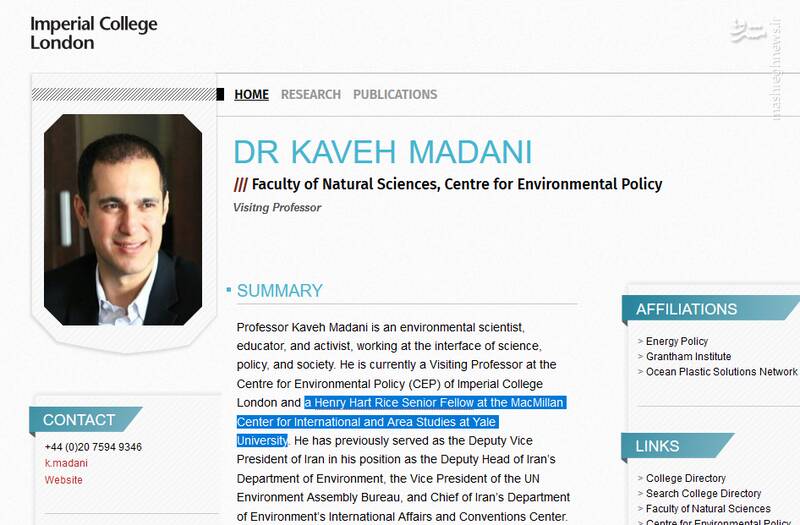
Task: Click the arrow beside Energy Policy
Action: point(640,342)
